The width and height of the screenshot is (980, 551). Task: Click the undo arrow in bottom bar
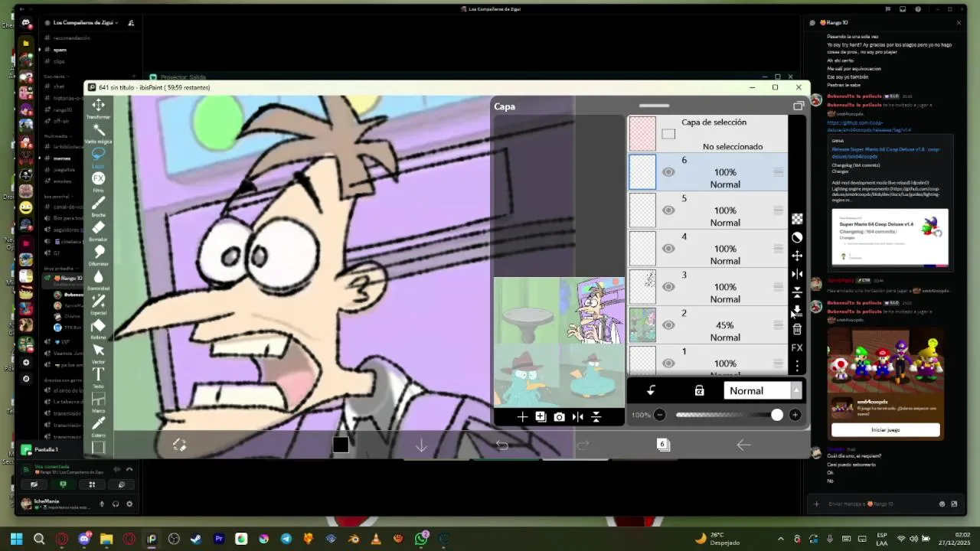(x=502, y=445)
